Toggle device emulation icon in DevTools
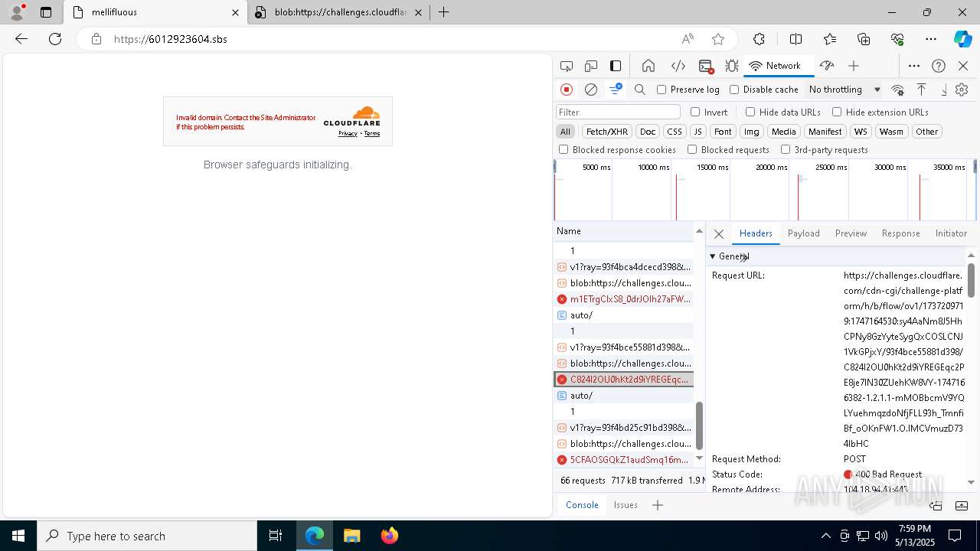 591,66
